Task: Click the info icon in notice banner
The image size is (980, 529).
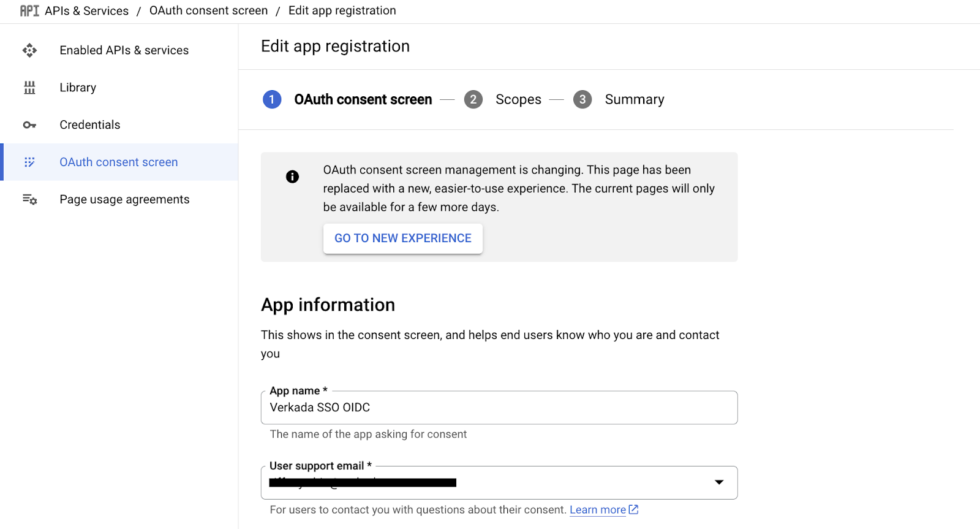Action: pos(292,177)
